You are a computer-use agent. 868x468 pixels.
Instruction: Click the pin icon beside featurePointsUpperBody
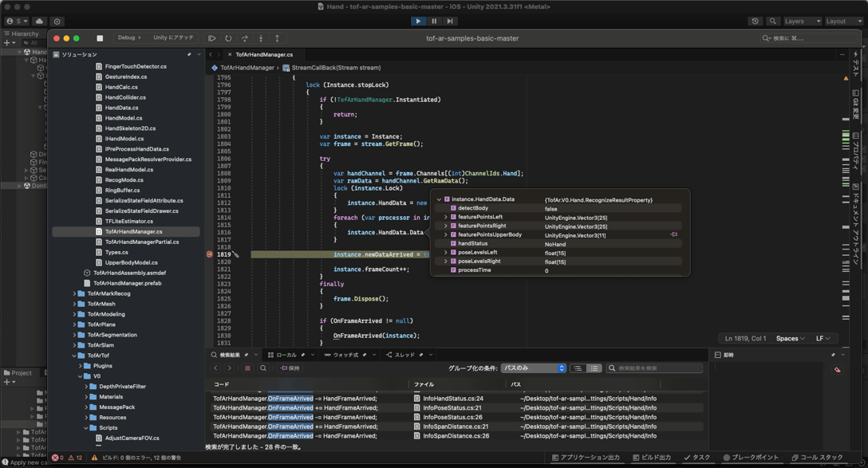click(674, 234)
